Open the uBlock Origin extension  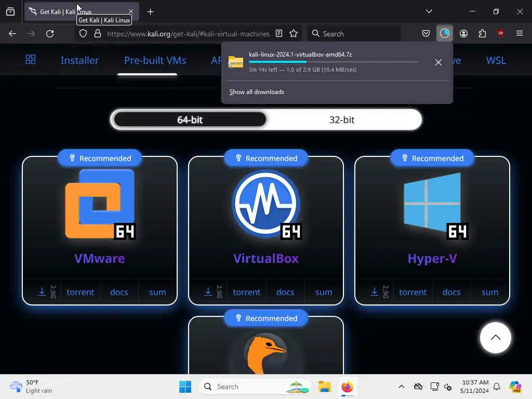pos(500,33)
